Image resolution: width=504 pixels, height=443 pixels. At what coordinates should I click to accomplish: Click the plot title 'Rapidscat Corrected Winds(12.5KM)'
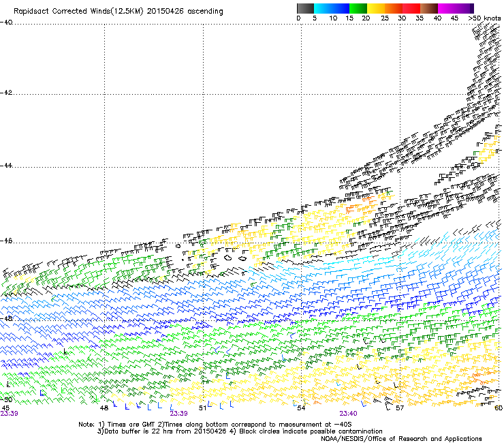[78, 12]
